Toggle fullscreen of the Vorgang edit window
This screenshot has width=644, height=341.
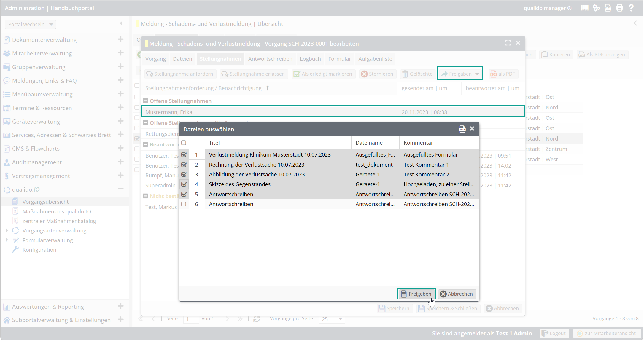(x=508, y=43)
